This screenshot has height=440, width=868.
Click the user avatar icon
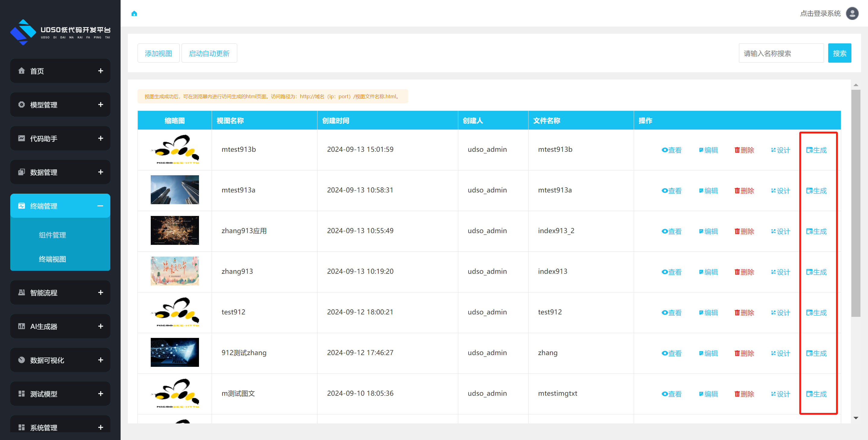coord(852,14)
